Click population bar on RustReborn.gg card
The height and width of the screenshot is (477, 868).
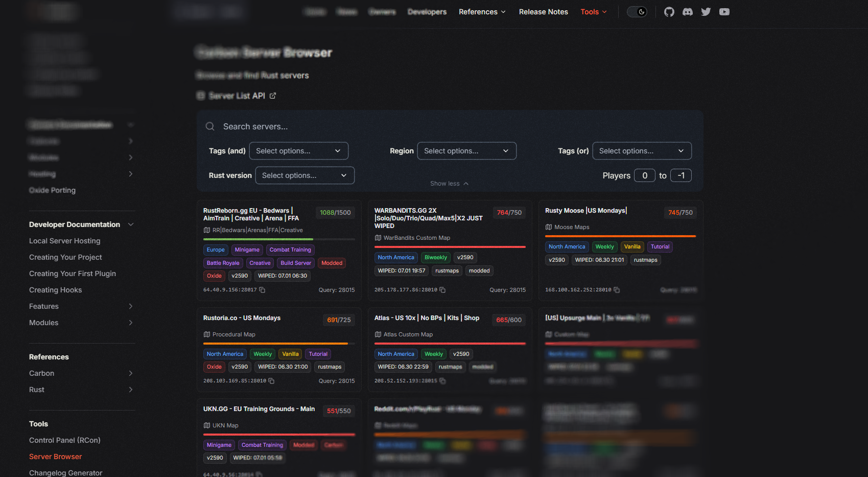coord(279,239)
